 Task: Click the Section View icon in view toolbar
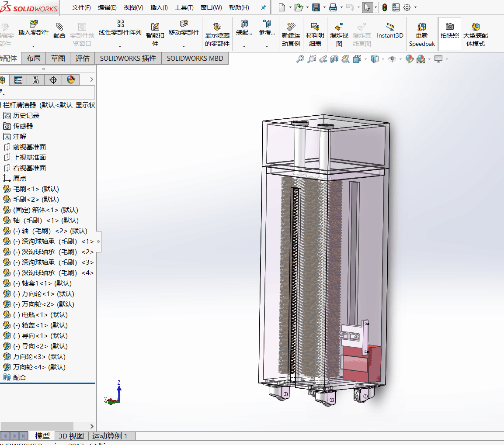[334, 59]
